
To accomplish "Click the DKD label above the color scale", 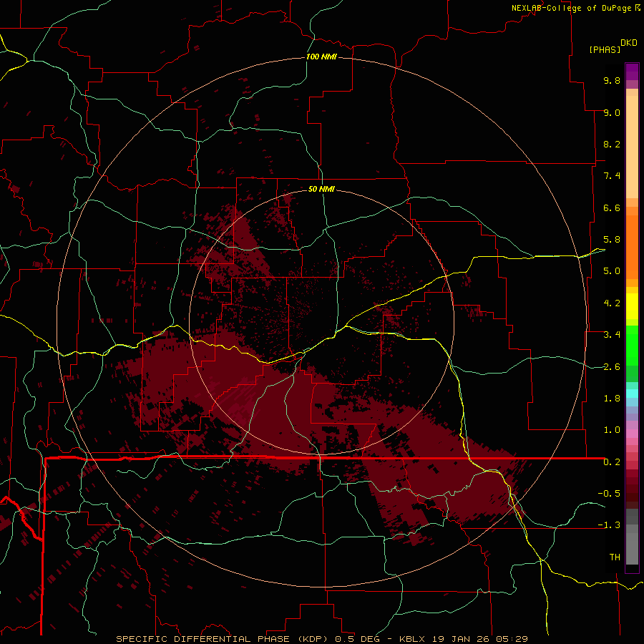I will pyautogui.click(x=629, y=43).
